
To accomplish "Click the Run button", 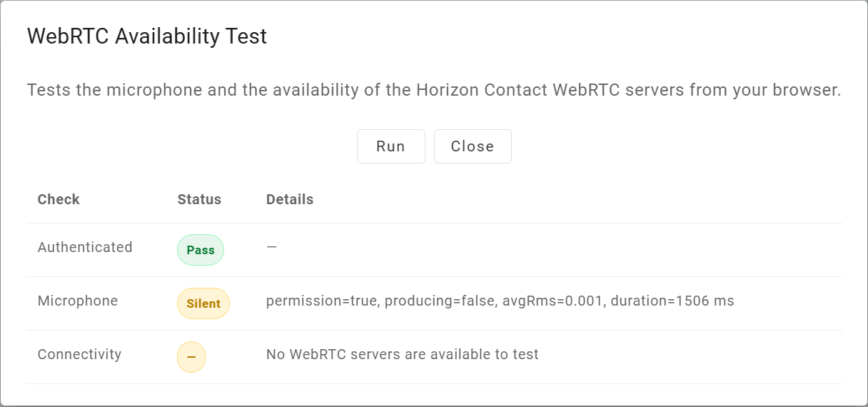I will tap(390, 146).
